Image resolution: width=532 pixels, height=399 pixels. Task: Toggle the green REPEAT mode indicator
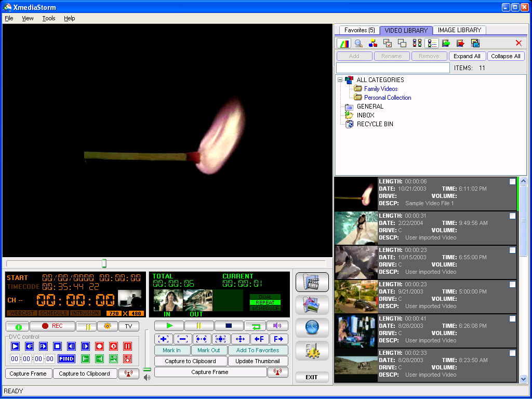click(x=265, y=302)
